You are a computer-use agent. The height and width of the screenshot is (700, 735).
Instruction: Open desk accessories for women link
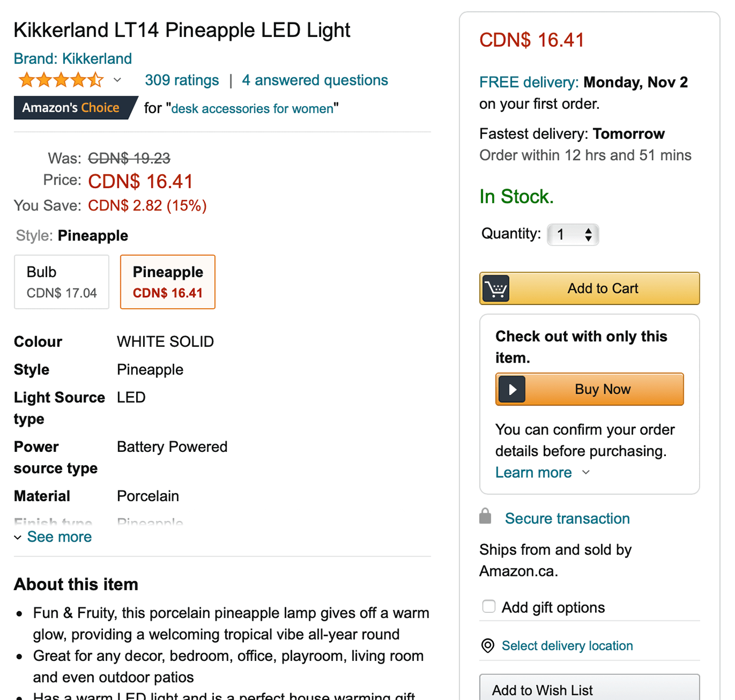tap(252, 108)
